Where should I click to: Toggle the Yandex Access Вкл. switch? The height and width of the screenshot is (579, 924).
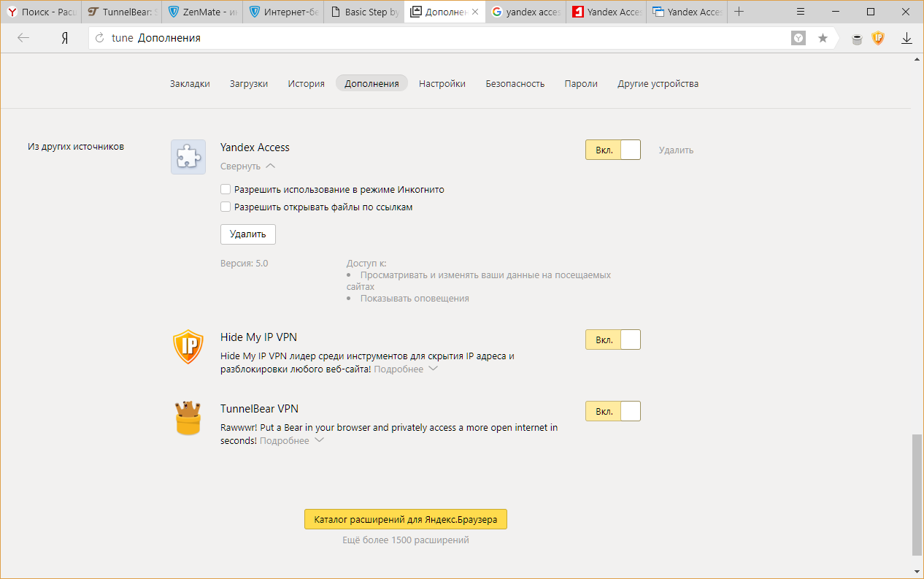[613, 150]
